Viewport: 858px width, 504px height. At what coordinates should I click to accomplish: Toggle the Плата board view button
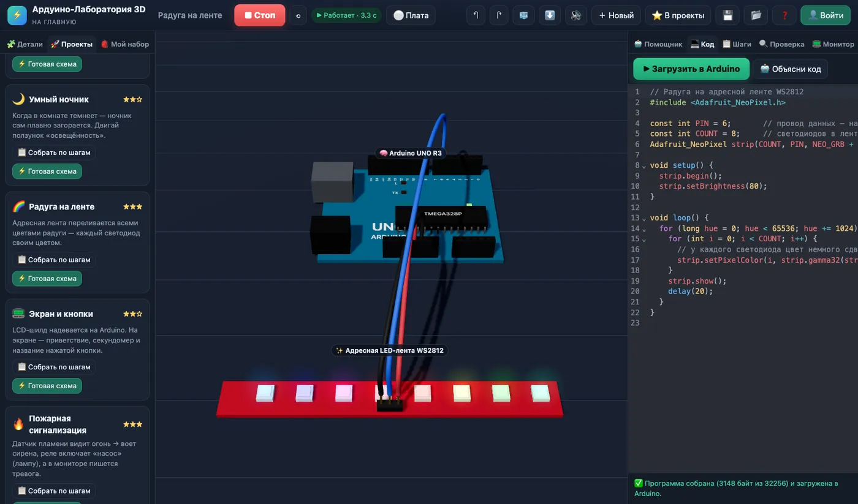pyautogui.click(x=411, y=15)
